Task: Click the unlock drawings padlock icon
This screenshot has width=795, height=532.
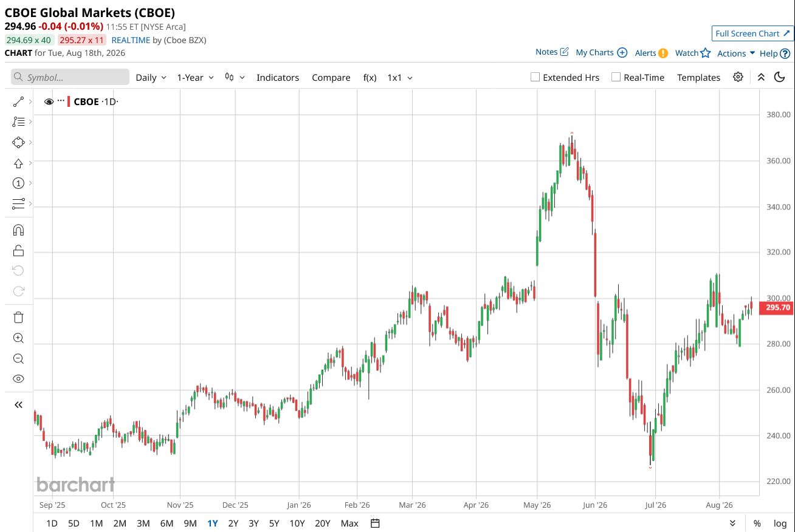Action: (18, 250)
